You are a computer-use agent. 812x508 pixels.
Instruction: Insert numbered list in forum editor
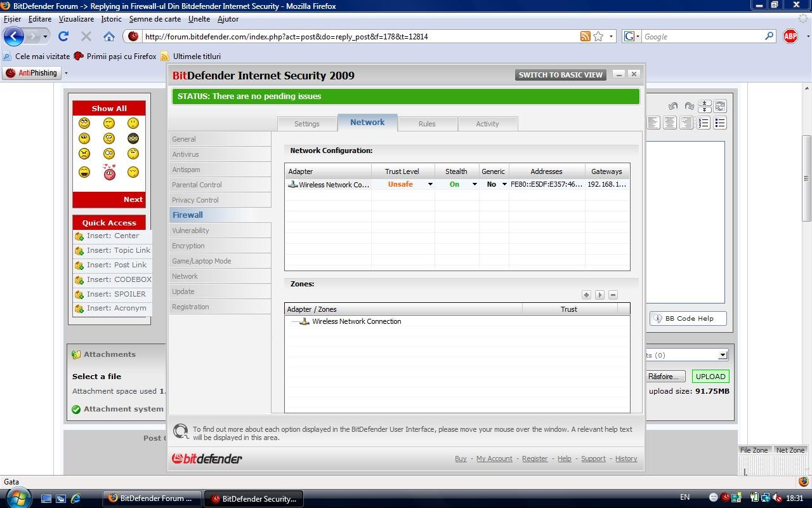(704, 123)
